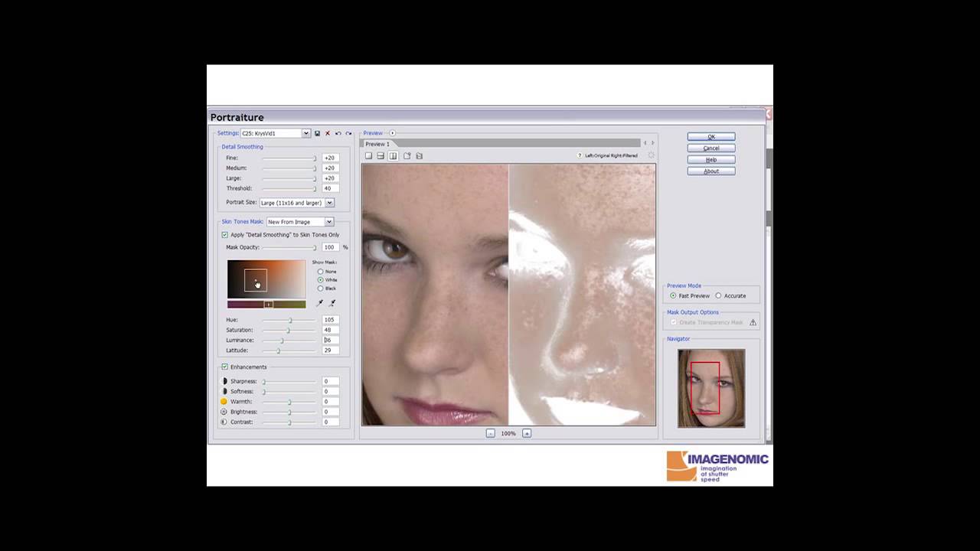Open the Help button

point(711,159)
